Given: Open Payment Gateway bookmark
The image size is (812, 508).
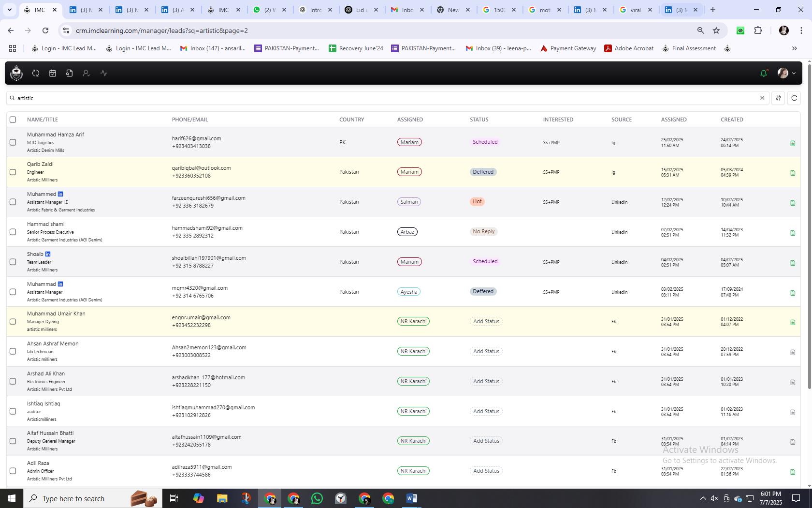Looking at the screenshot, I should point(568,48).
